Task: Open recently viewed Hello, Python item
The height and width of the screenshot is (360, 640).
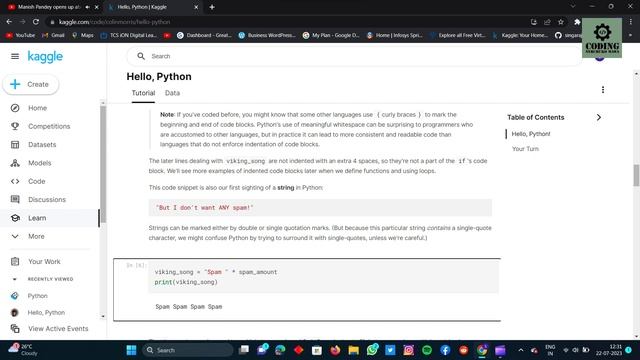Action: click(x=46, y=313)
